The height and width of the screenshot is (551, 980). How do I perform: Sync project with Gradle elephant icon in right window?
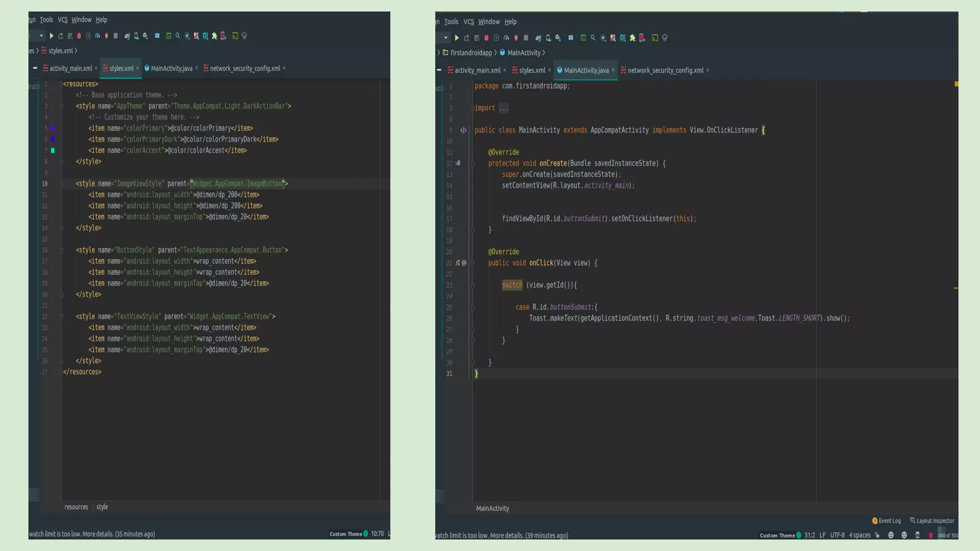pyautogui.click(x=538, y=38)
